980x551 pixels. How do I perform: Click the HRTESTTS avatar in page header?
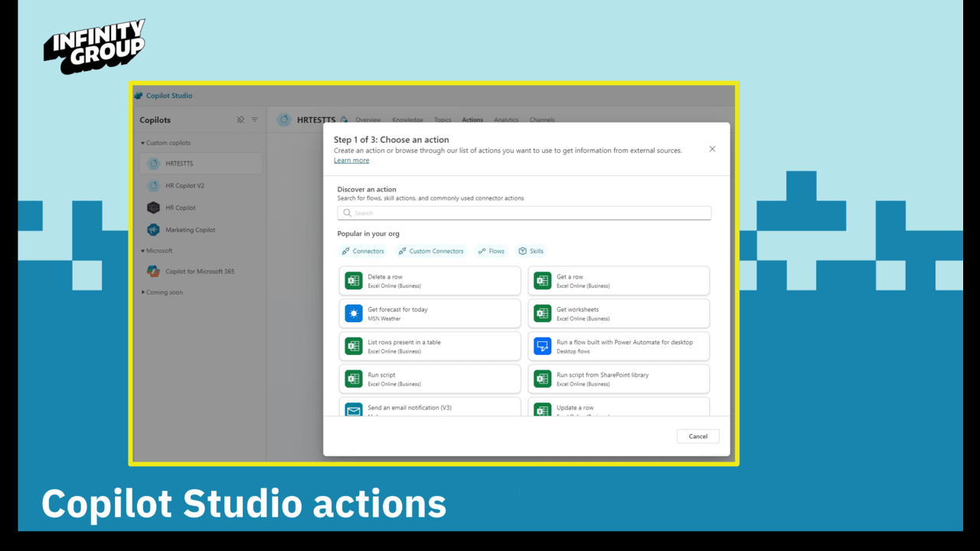(x=284, y=120)
